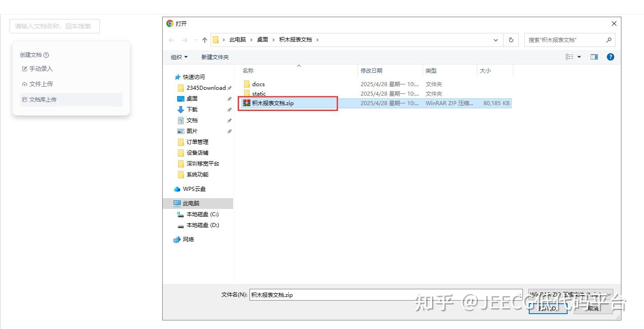The image size is (644, 329).
Task: Expand the view options dropdown
Action: tap(579, 57)
